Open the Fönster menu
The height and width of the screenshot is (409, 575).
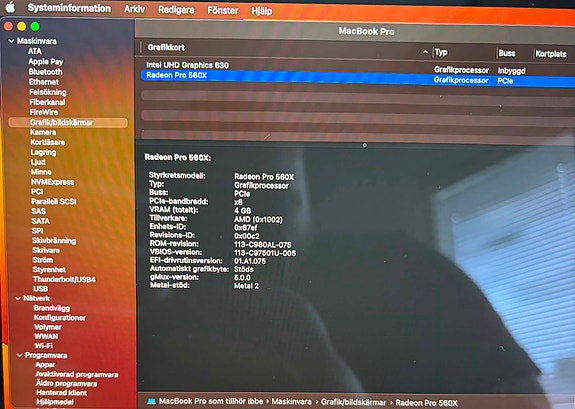tap(223, 10)
